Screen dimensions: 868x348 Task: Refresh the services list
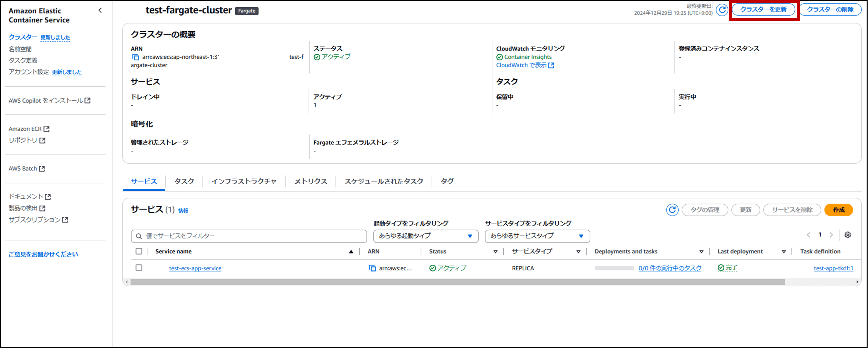[672, 210]
